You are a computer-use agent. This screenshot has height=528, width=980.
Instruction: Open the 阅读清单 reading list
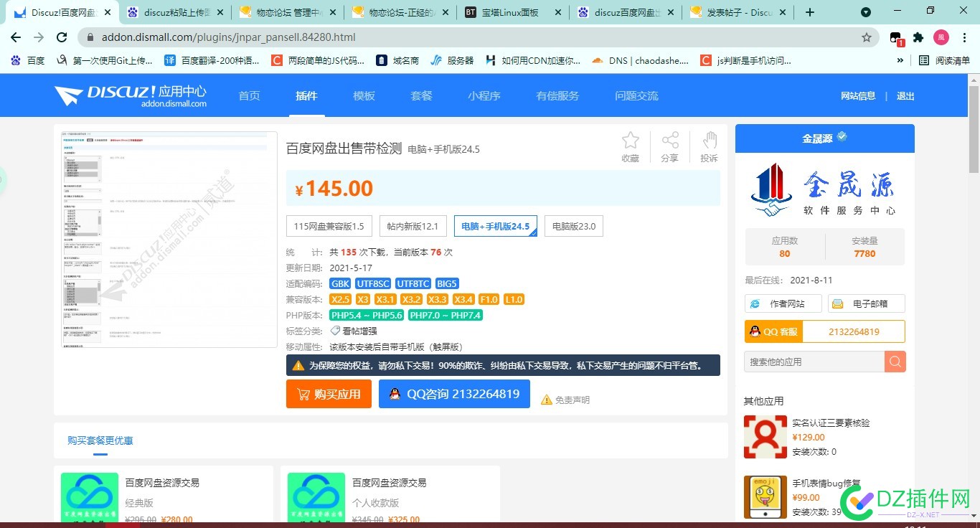943,61
